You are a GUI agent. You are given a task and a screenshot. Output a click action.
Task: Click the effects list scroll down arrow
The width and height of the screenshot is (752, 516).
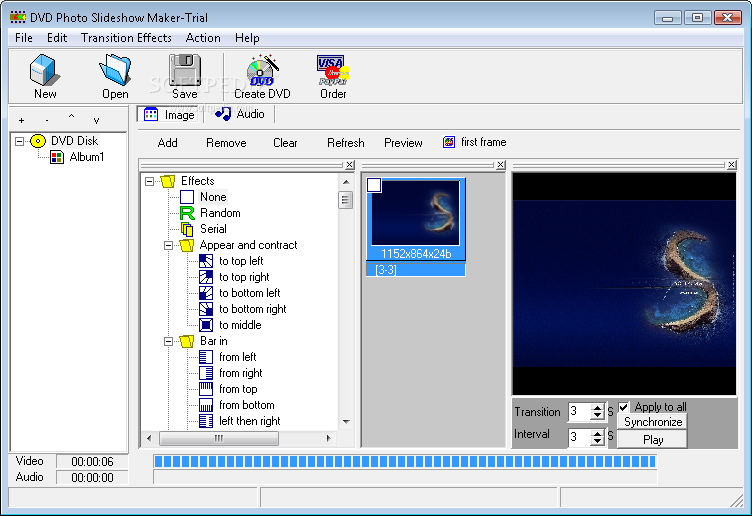point(346,422)
